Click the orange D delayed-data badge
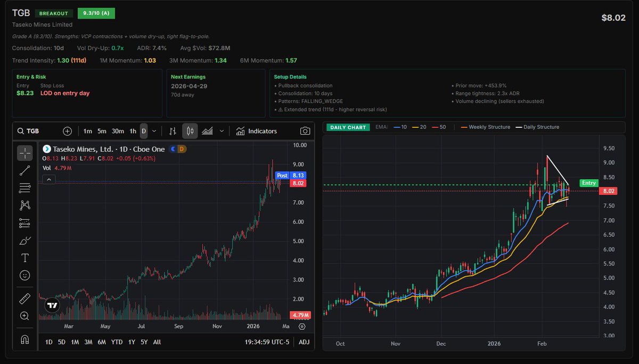This screenshot has height=364, width=639. pos(182,149)
